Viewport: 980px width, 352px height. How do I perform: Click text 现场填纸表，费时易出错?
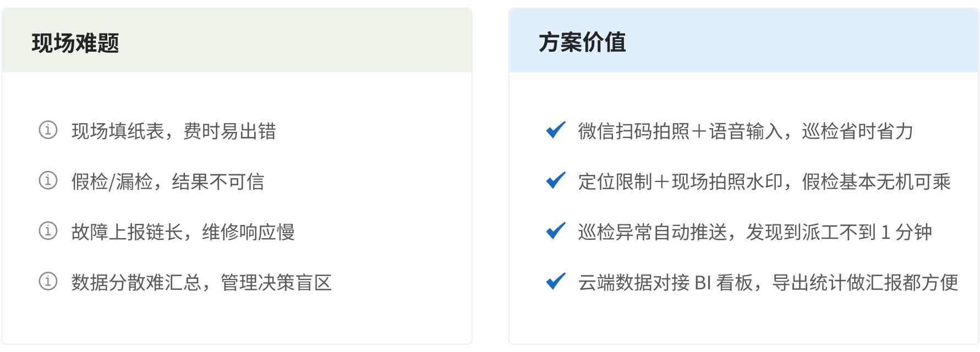174,131
